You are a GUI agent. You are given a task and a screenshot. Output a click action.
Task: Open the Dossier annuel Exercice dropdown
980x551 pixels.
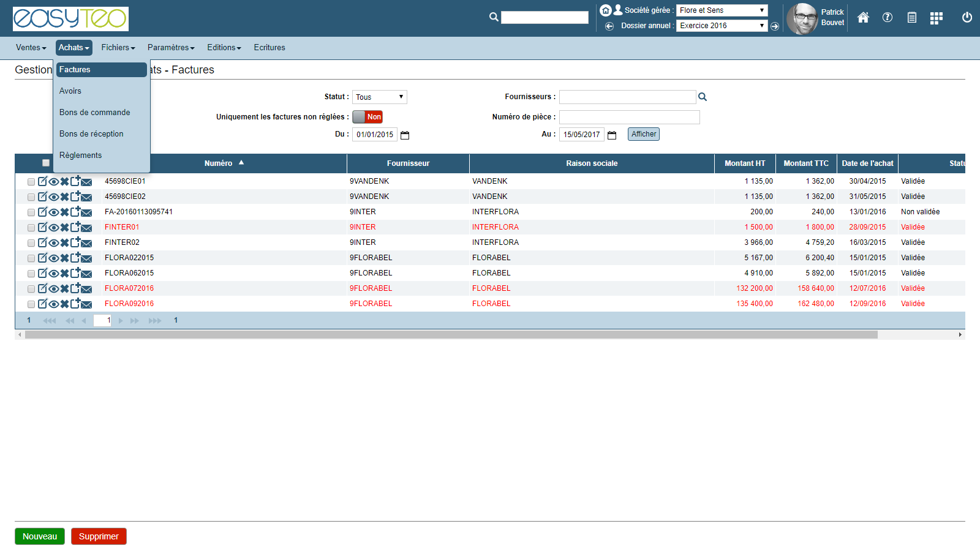(x=722, y=26)
